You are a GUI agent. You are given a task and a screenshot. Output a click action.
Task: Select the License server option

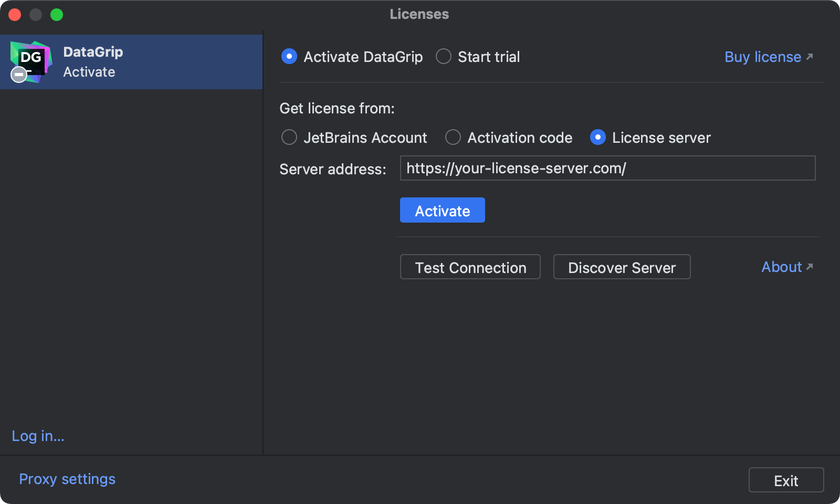tap(597, 138)
